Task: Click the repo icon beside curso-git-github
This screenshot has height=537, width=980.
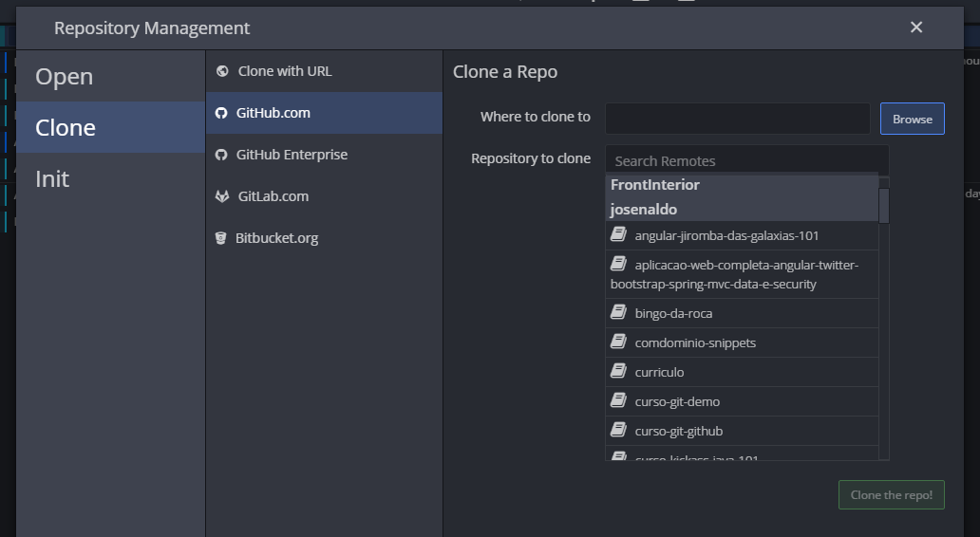Action: (x=618, y=429)
